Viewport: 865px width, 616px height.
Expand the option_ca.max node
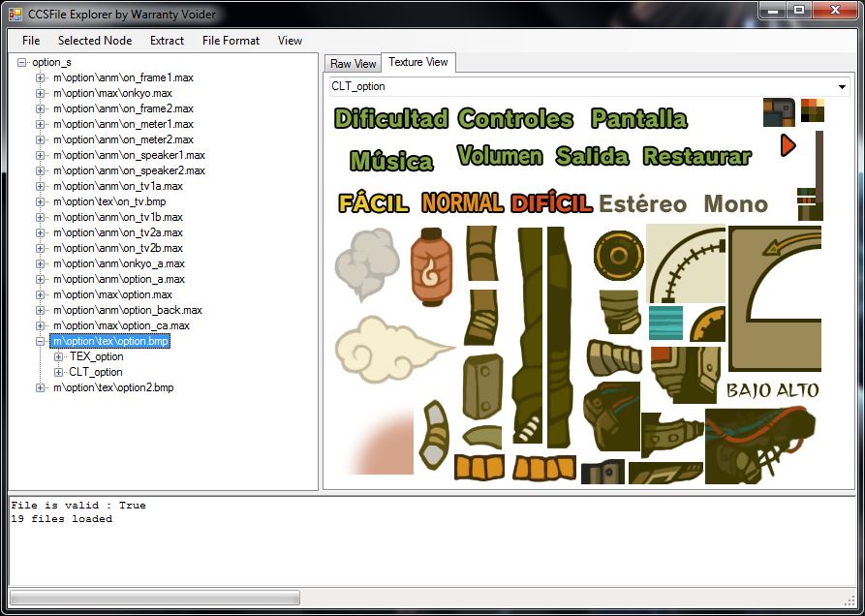point(40,325)
